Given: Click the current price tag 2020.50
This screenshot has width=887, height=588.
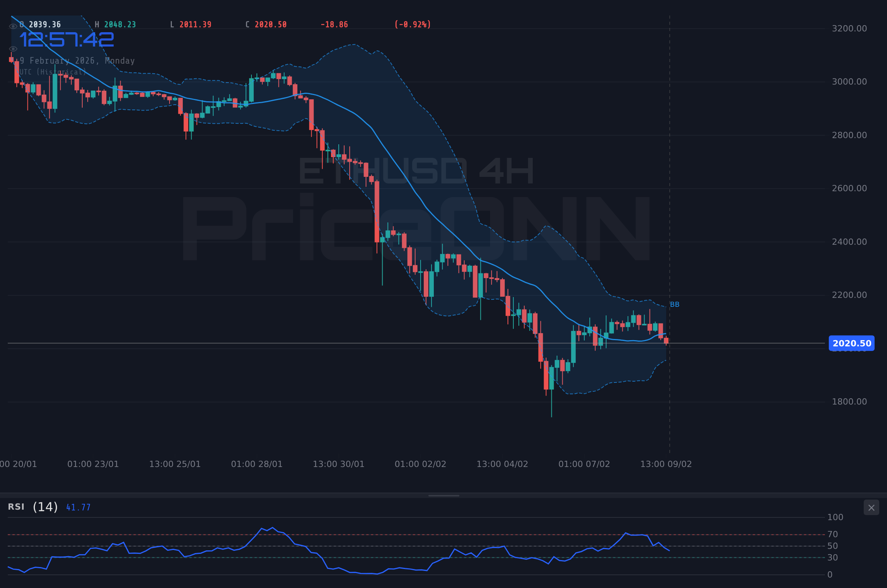Looking at the screenshot, I should (852, 343).
